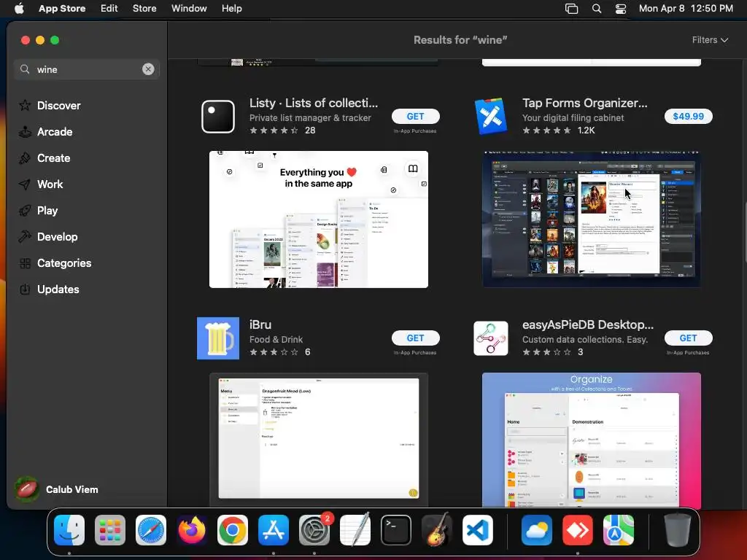
Task: Click the results vertical scrollbar
Action: pyautogui.click(x=745, y=232)
